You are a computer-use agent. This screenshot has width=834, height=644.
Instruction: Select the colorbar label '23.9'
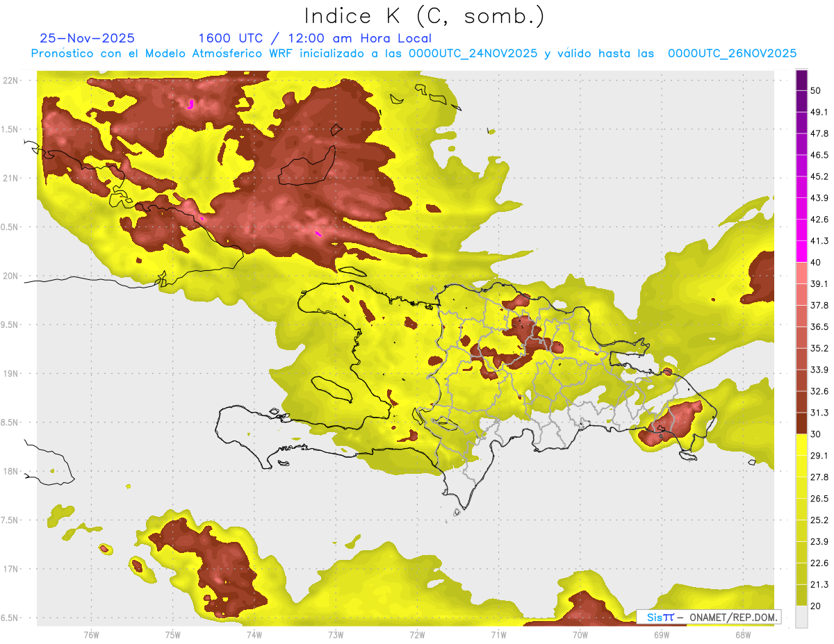(819, 542)
